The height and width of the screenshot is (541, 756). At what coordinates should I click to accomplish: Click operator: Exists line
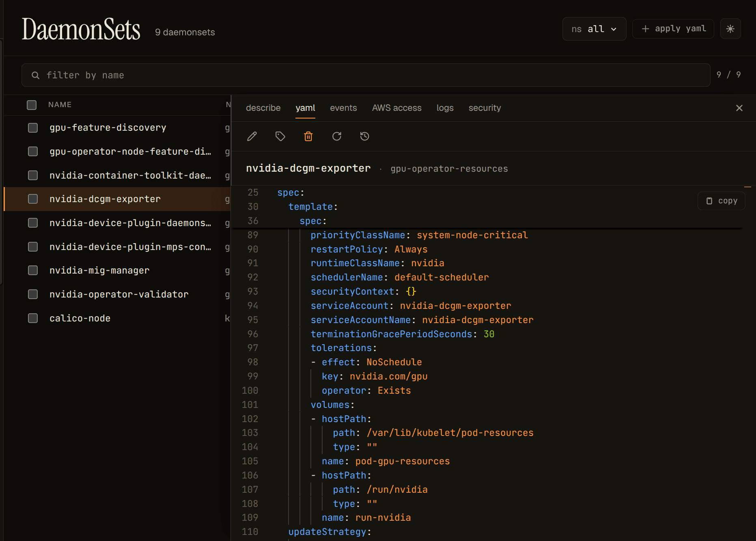(366, 390)
